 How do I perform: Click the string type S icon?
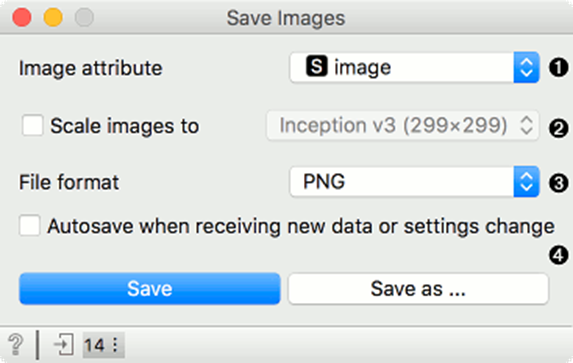click(x=316, y=66)
